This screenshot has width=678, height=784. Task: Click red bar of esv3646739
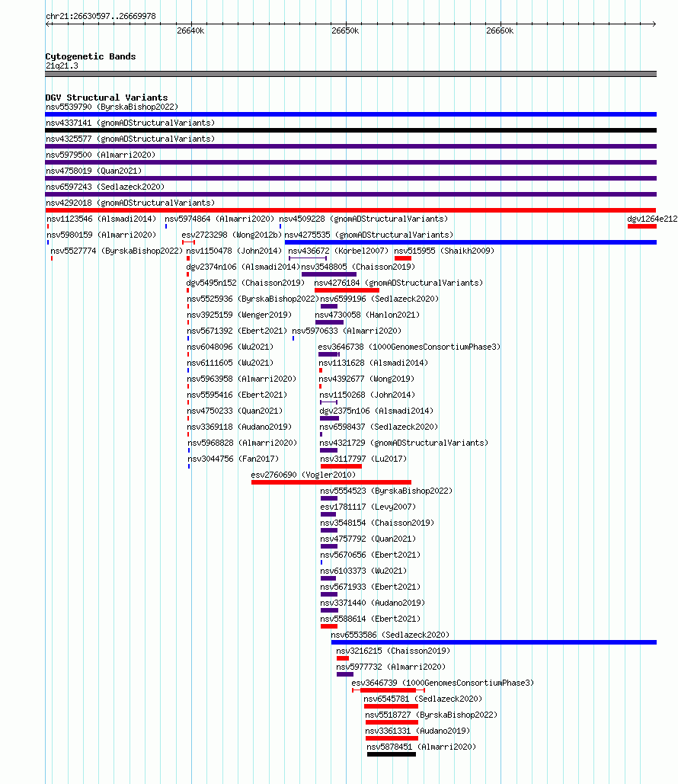388,690
